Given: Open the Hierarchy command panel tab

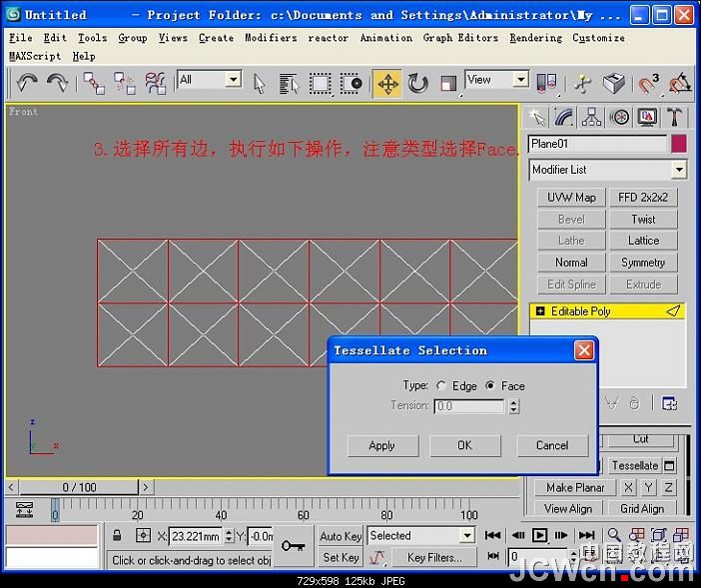Looking at the screenshot, I should click(x=591, y=117).
